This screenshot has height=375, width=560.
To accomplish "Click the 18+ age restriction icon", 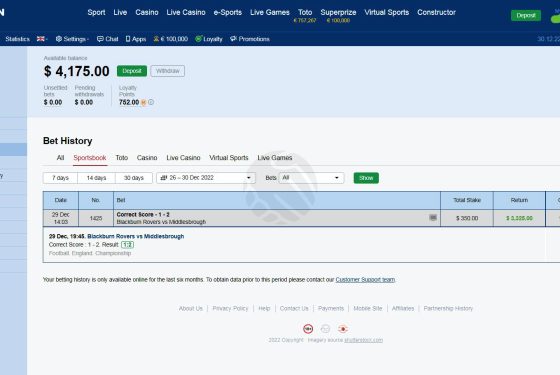I will click(308, 329).
